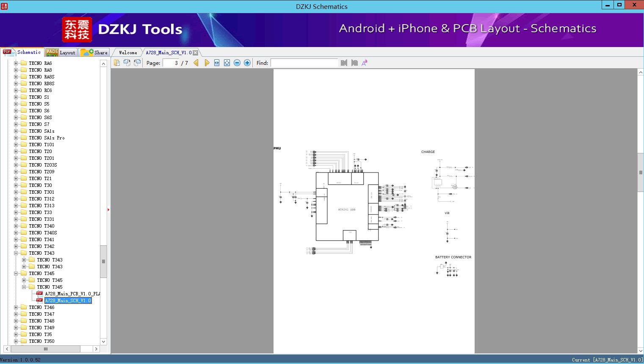The width and height of the screenshot is (644, 364).
Task: Go to the next page arrow
Action: pyautogui.click(x=207, y=63)
